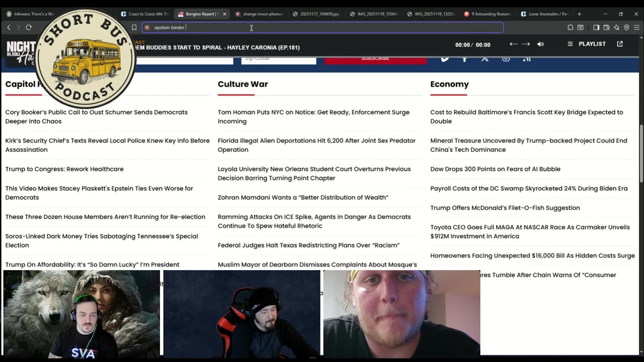644x362 pixels.
Task: Open Trump On Affordability article
Action: click(92, 264)
